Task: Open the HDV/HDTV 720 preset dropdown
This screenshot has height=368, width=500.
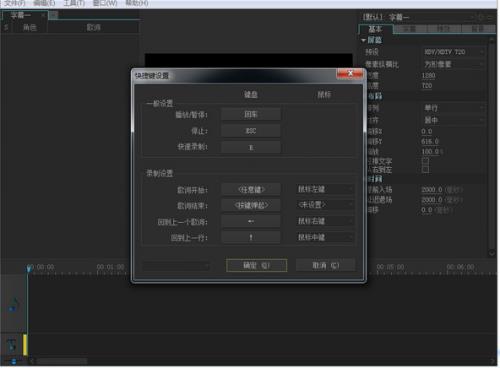Action: 454,52
